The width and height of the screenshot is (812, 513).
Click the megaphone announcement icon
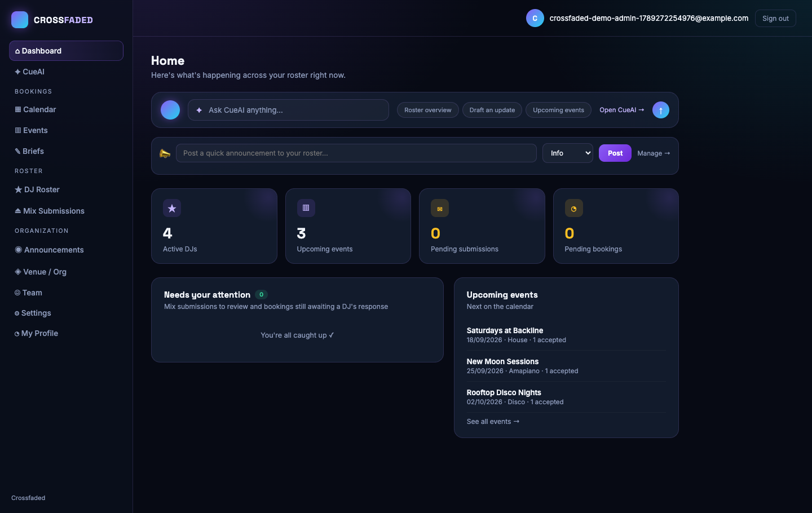165,153
